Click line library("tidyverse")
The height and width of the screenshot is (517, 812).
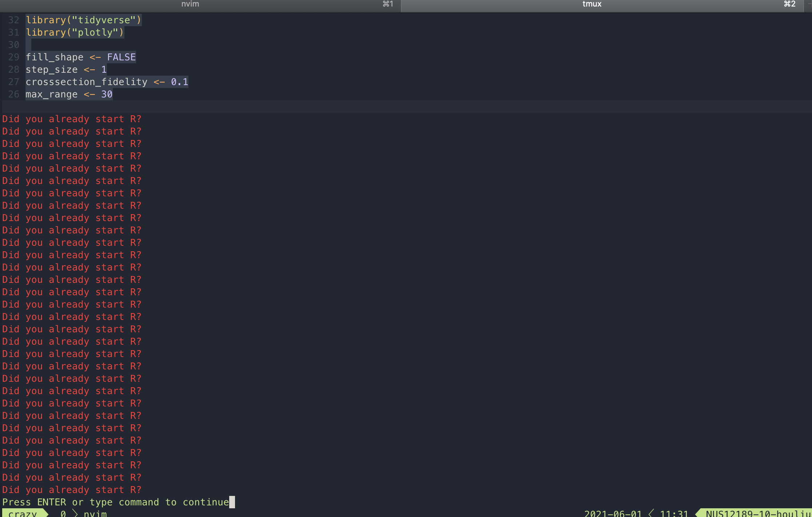[x=83, y=20]
